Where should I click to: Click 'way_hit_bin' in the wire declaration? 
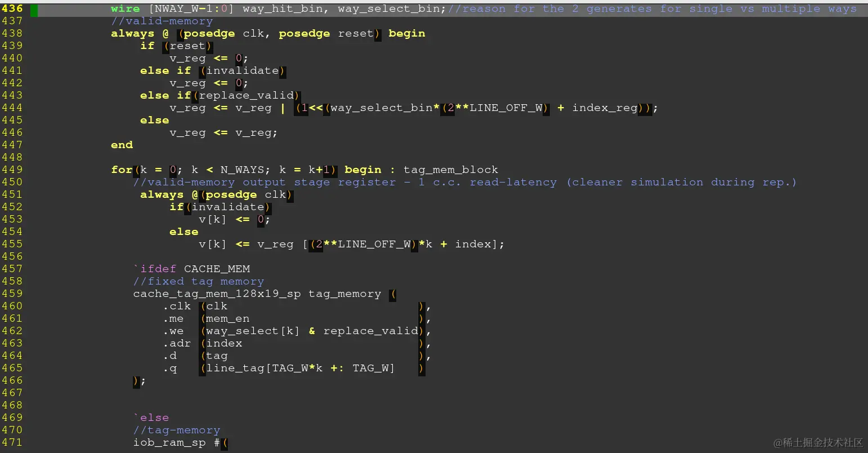point(283,9)
